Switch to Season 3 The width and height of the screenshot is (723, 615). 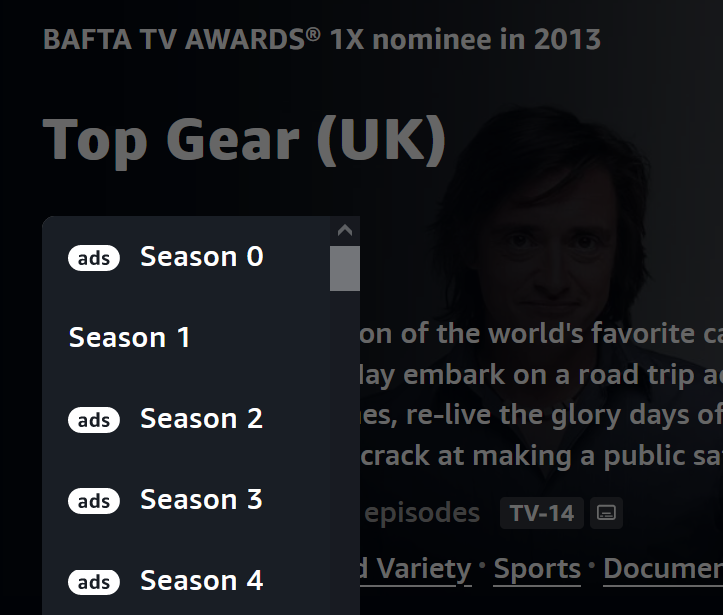(x=201, y=499)
